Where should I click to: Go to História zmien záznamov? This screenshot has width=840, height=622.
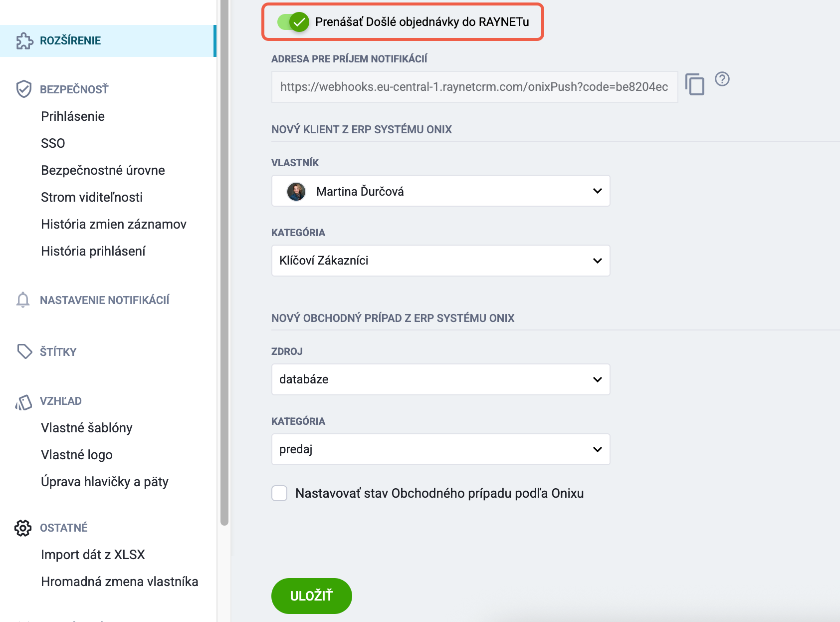[114, 224]
